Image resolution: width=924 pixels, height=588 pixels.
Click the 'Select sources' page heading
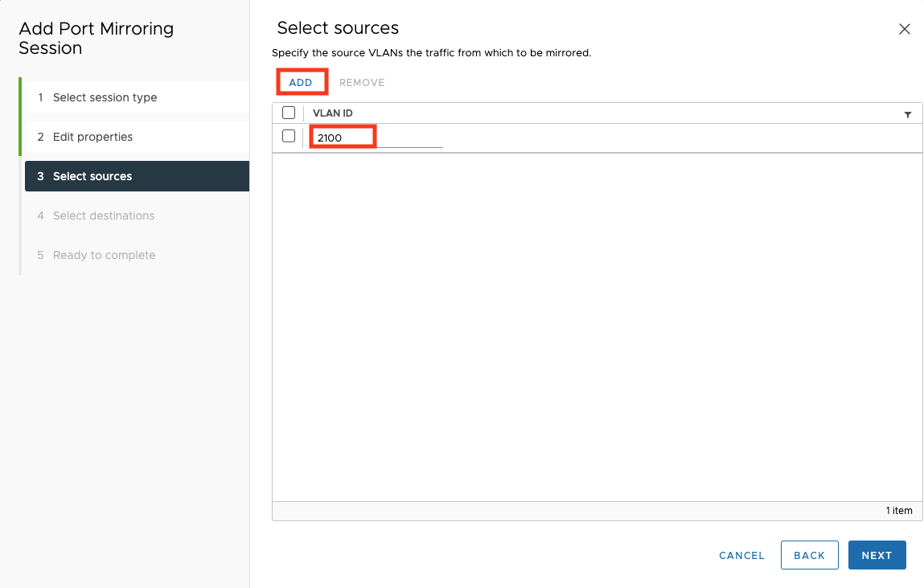pos(338,28)
